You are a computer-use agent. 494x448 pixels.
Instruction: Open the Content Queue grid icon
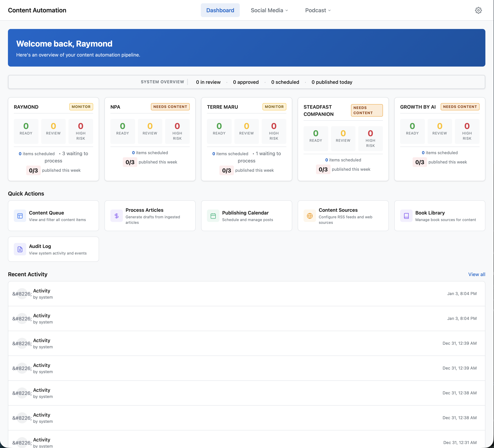pyautogui.click(x=20, y=216)
